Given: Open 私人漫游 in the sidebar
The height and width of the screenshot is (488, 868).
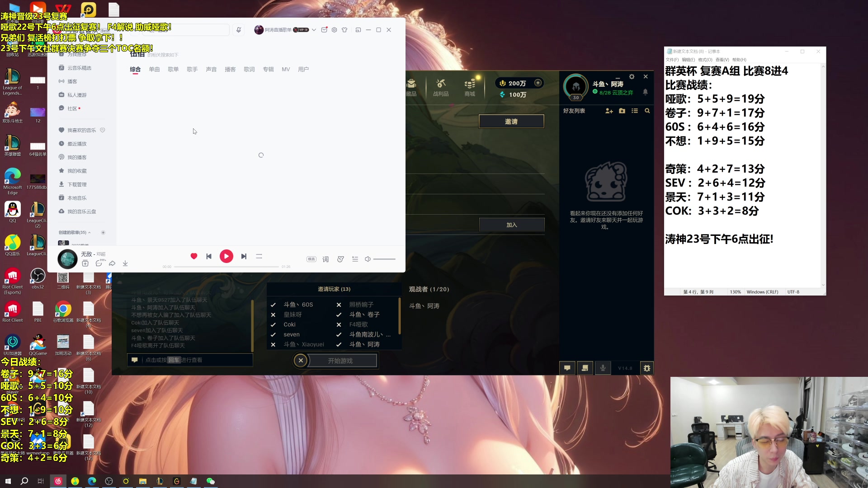Looking at the screenshot, I should pos(77,95).
